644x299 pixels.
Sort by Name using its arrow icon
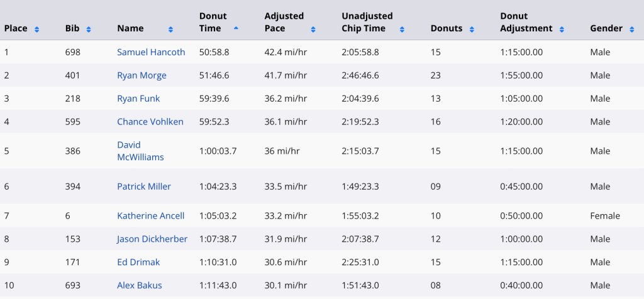click(x=171, y=29)
